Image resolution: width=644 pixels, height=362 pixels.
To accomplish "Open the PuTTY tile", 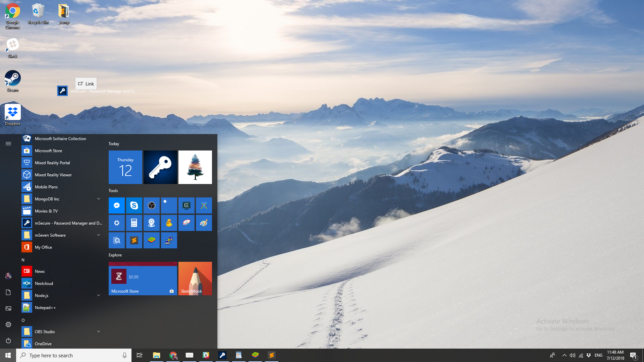I will (x=169, y=240).
